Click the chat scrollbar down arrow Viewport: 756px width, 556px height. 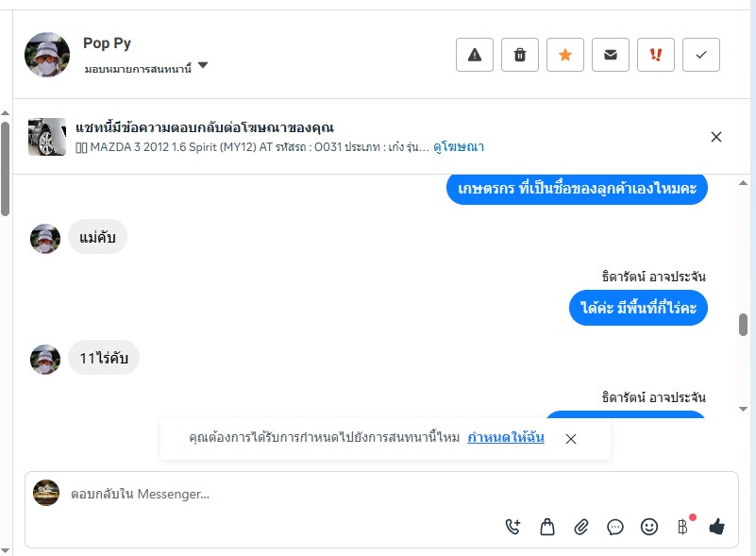click(x=743, y=409)
